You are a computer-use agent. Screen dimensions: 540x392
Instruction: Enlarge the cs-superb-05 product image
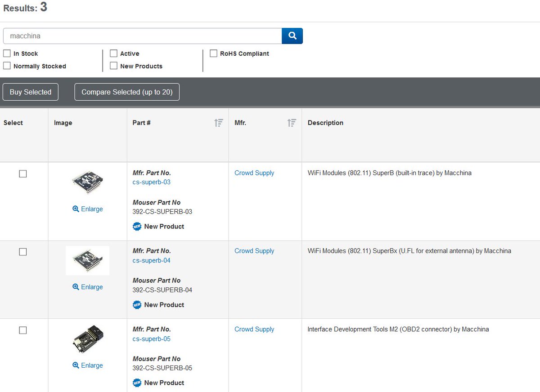click(88, 365)
